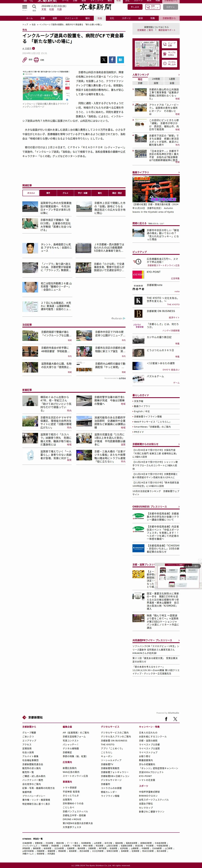
Task: Close the floating app promotion popup
Action: pyautogui.click(x=200, y=561)
